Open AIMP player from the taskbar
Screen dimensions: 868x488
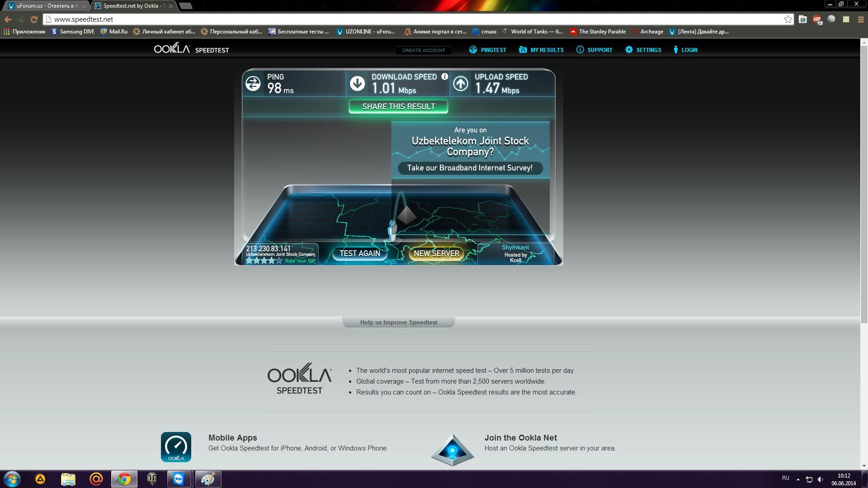tap(40, 479)
